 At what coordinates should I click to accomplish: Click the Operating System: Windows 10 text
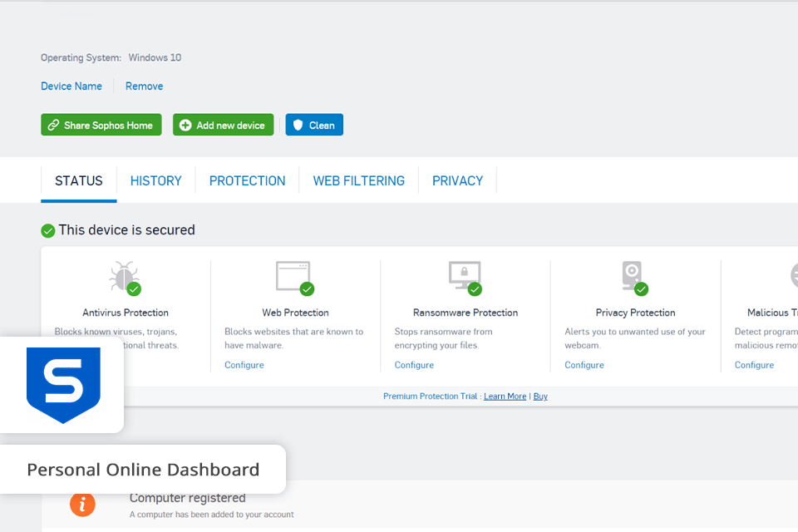111,57
